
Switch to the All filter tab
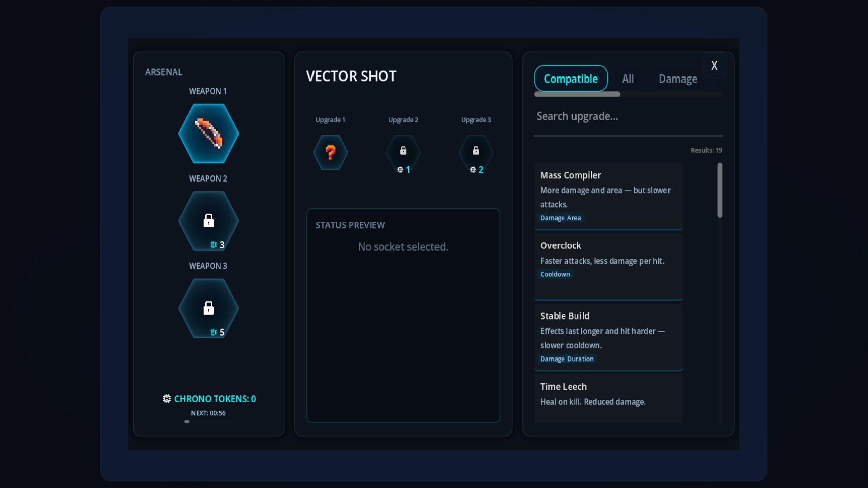tap(628, 79)
